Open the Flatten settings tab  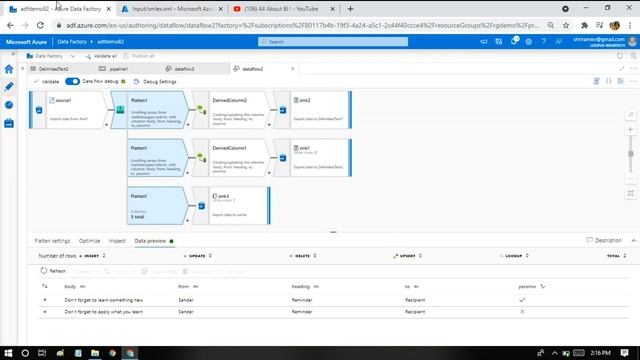tap(52, 241)
